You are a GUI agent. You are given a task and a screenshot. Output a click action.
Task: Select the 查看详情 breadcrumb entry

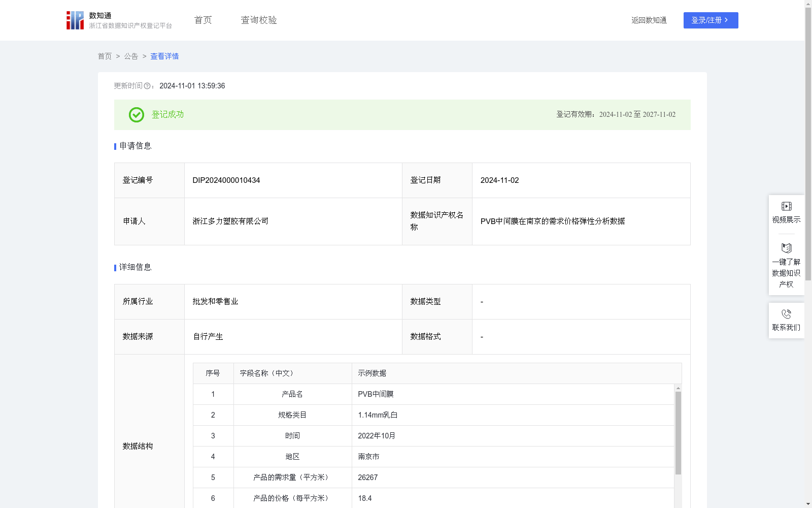[164, 56]
